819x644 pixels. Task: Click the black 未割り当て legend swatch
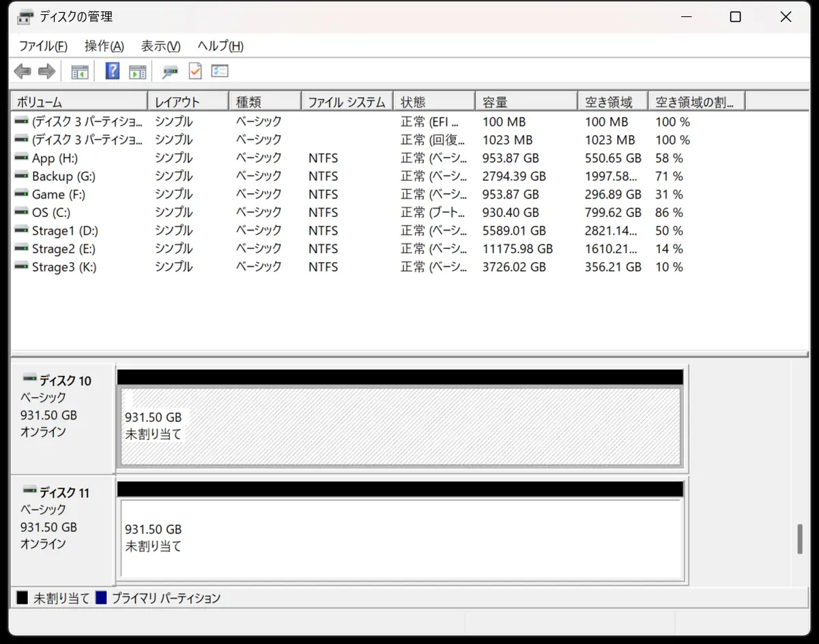[23, 598]
